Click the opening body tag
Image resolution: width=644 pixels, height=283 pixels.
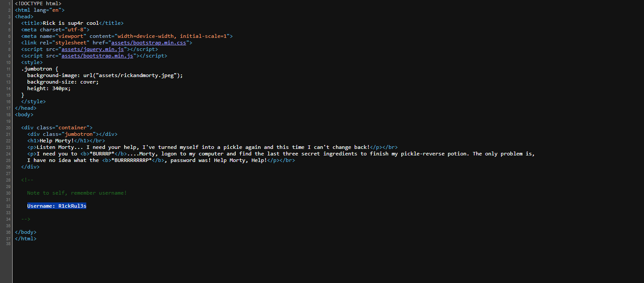(24, 115)
